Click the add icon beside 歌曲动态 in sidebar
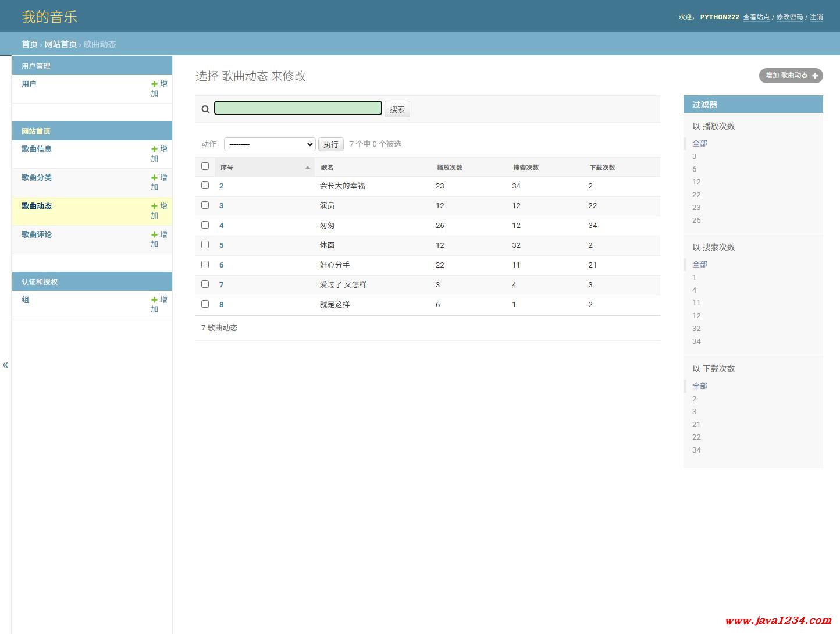840x634 pixels. tap(155, 206)
